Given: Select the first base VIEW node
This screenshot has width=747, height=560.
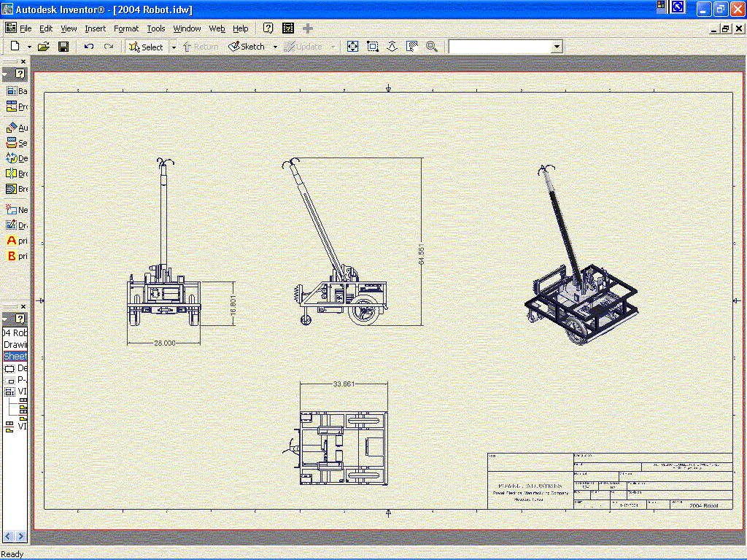Looking at the screenshot, I should [16, 392].
